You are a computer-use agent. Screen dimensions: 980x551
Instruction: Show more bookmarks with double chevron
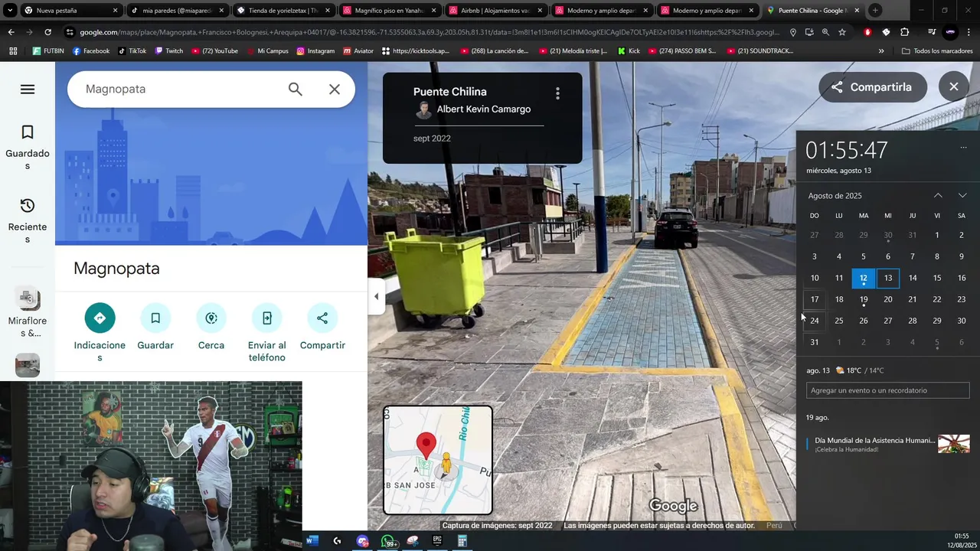pos(881,51)
